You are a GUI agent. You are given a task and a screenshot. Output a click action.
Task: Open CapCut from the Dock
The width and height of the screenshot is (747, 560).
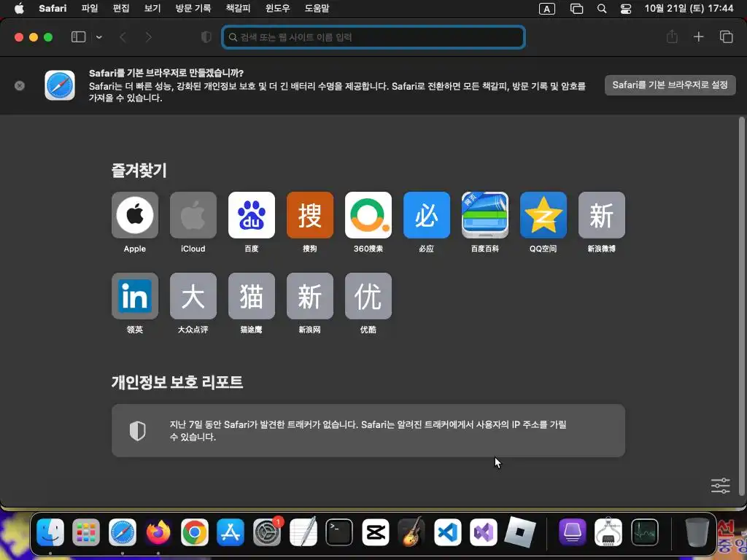(x=376, y=532)
